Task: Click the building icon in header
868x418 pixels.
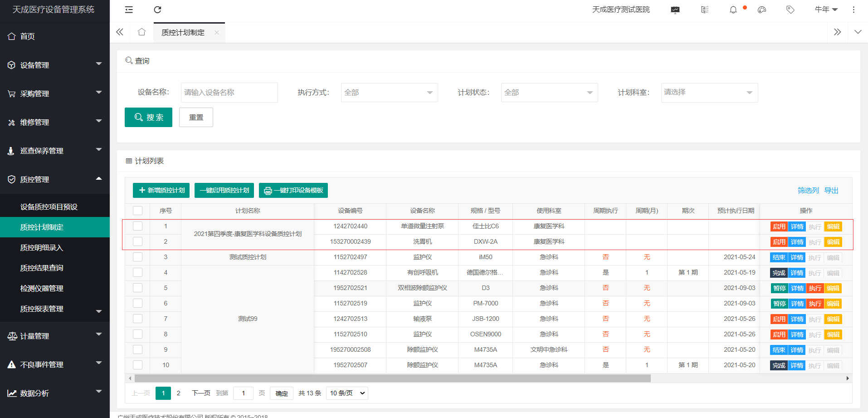Action: 705,10
